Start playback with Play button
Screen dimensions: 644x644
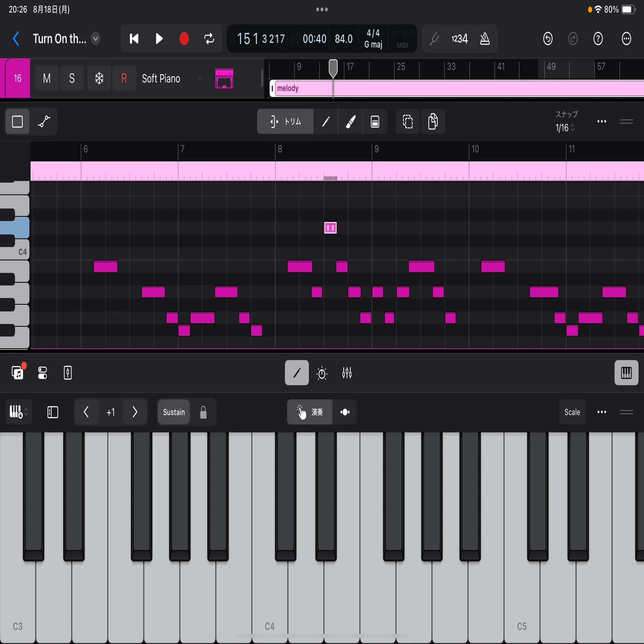pos(159,38)
